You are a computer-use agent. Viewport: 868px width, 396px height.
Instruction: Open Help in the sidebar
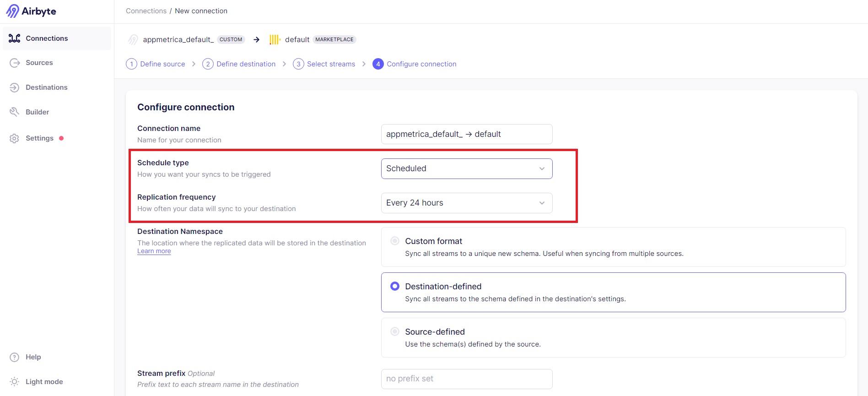(x=57, y=357)
